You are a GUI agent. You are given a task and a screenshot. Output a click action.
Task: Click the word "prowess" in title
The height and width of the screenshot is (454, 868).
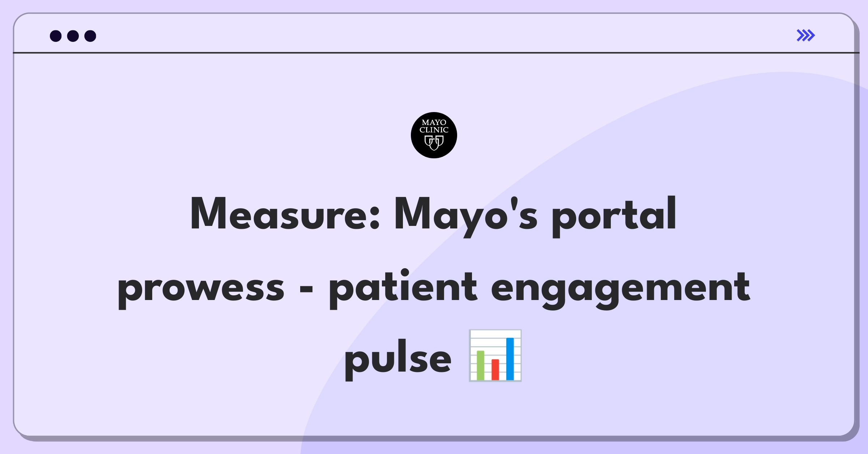(x=201, y=290)
